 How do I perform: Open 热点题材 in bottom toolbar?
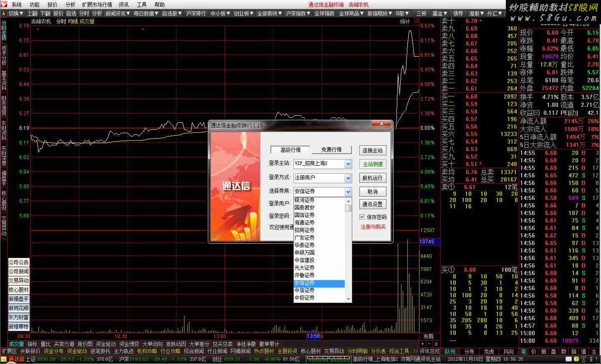264,351
